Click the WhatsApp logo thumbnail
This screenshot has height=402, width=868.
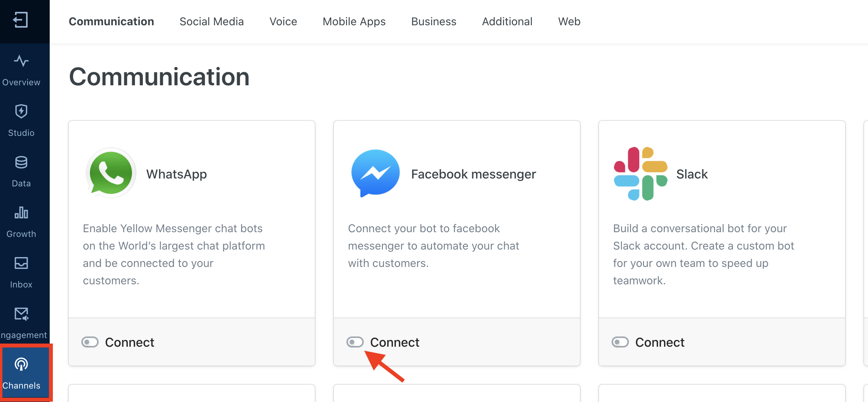[111, 173]
